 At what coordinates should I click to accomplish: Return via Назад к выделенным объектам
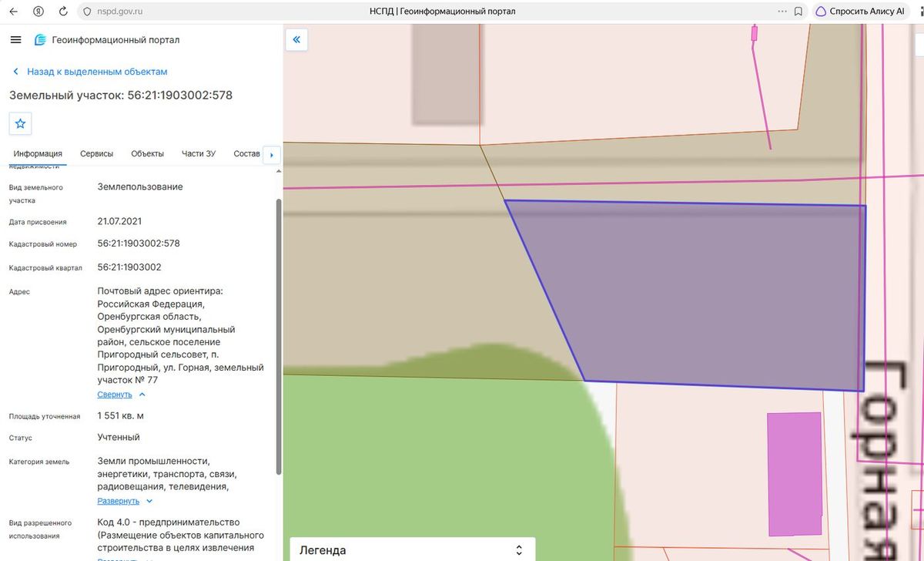click(x=90, y=72)
